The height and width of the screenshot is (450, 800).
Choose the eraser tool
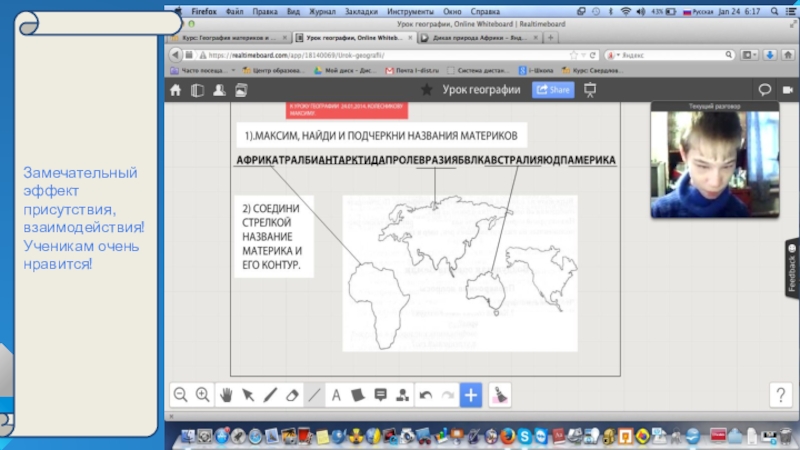pos(292,395)
